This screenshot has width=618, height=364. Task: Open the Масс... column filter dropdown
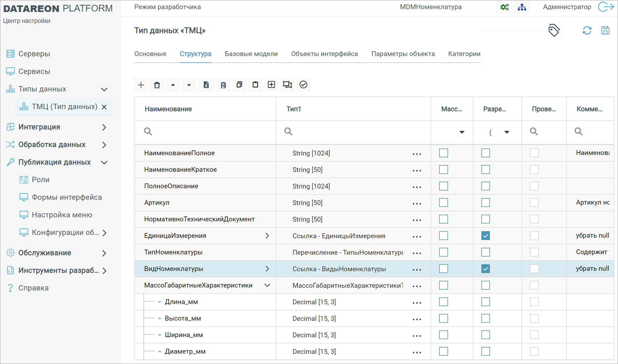coord(462,132)
